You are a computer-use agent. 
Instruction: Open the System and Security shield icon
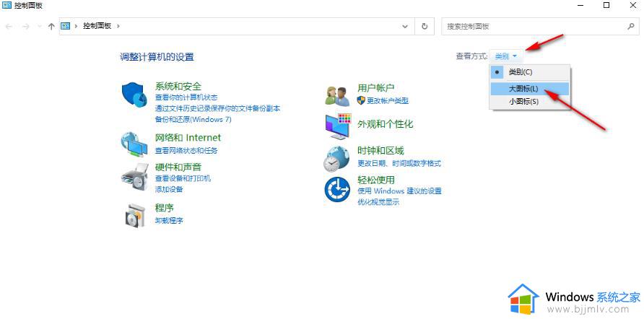(135, 94)
